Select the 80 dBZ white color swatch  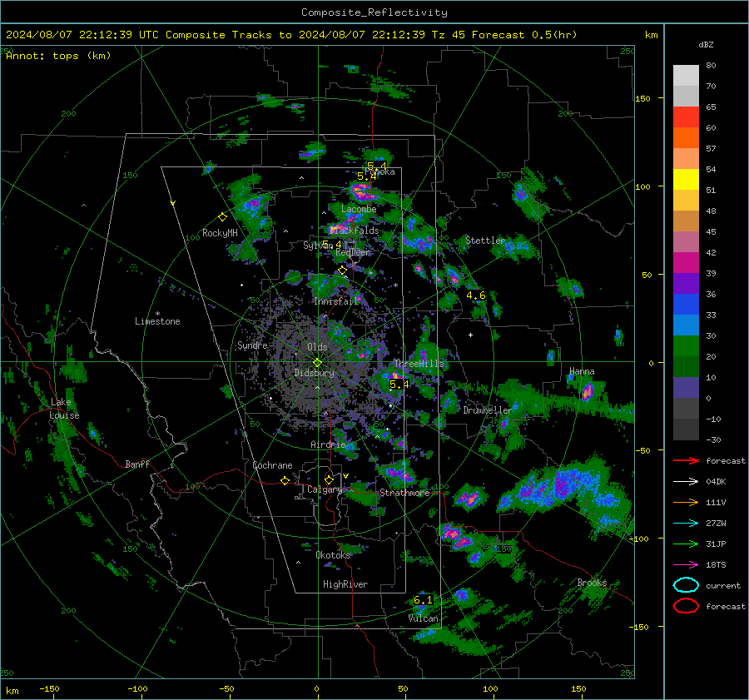[x=686, y=75]
